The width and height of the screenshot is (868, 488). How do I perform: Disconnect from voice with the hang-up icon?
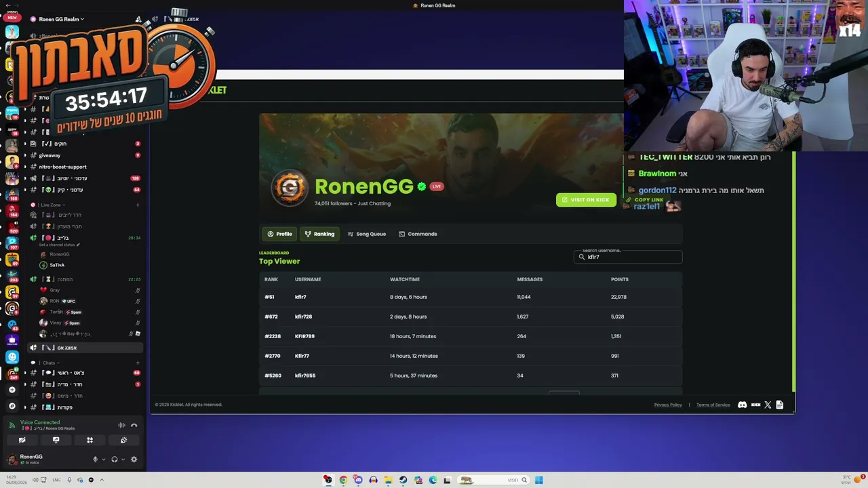click(x=134, y=425)
